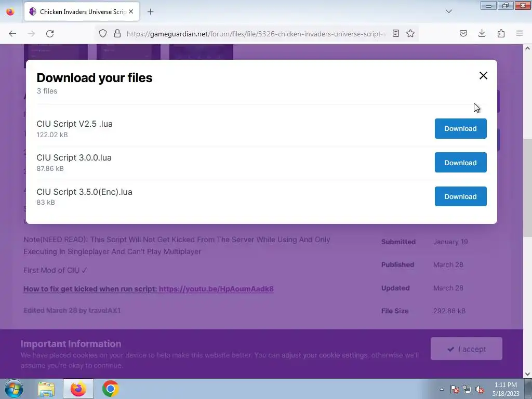This screenshot has height=399, width=532.
Task: Click the URL address field
Action: pyautogui.click(x=256, y=34)
